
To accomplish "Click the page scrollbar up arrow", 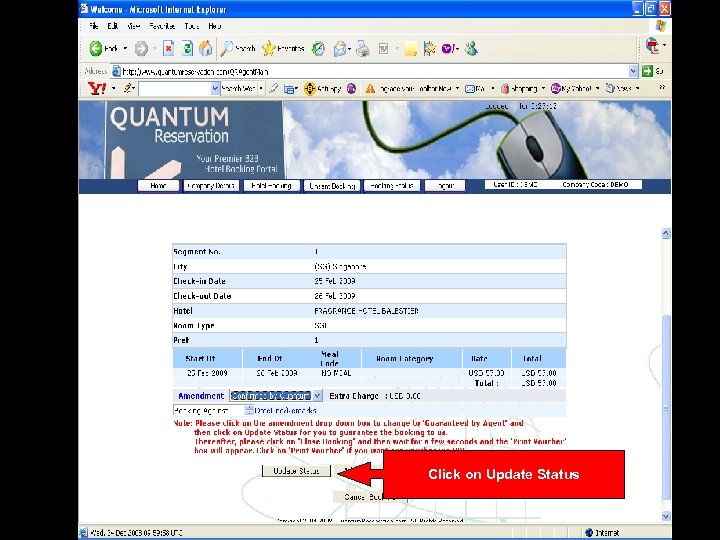I will [x=666, y=233].
